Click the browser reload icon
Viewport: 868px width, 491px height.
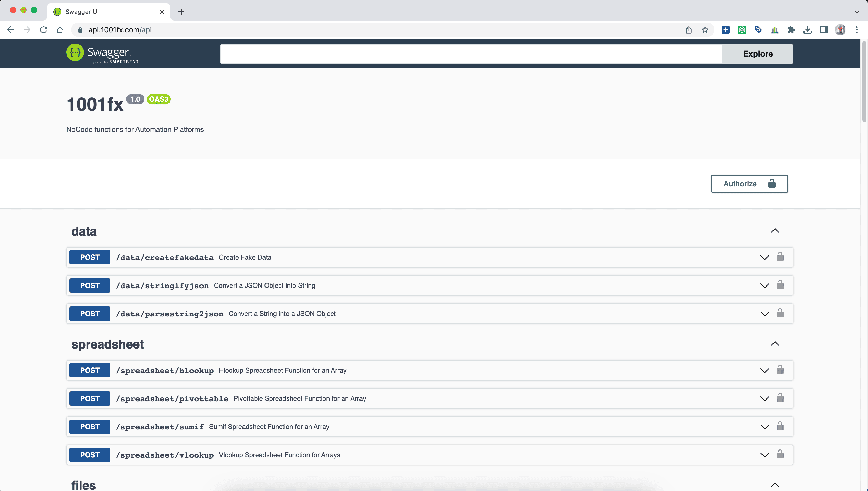[x=44, y=30]
